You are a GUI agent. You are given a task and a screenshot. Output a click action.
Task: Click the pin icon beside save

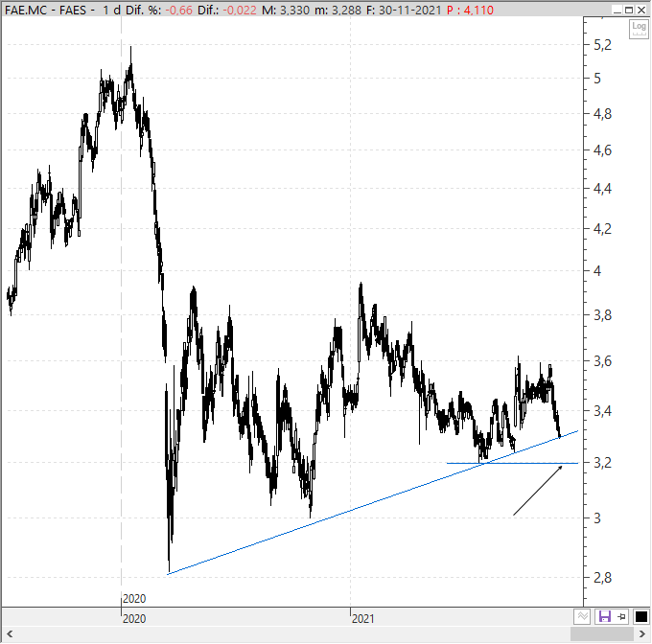point(621,616)
